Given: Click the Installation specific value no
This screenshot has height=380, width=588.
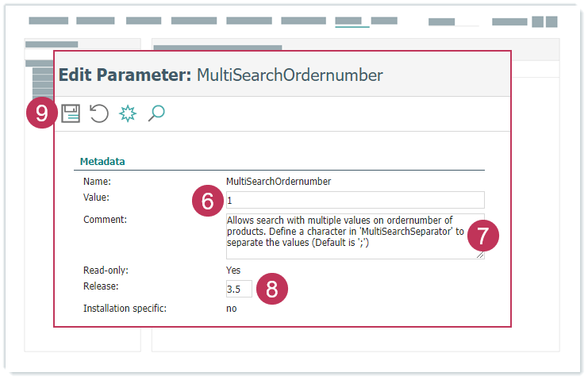Looking at the screenshot, I should tap(231, 309).
